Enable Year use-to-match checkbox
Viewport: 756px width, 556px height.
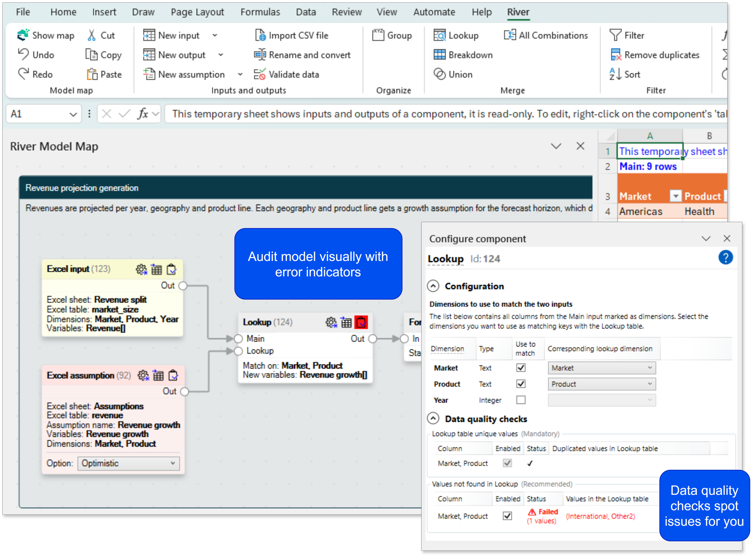click(521, 400)
